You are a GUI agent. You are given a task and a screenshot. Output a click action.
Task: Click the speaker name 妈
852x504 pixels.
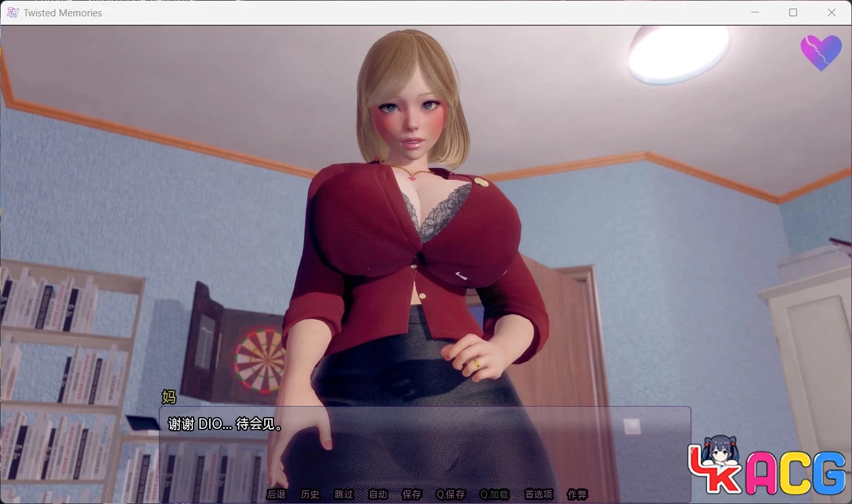(169, 396)
